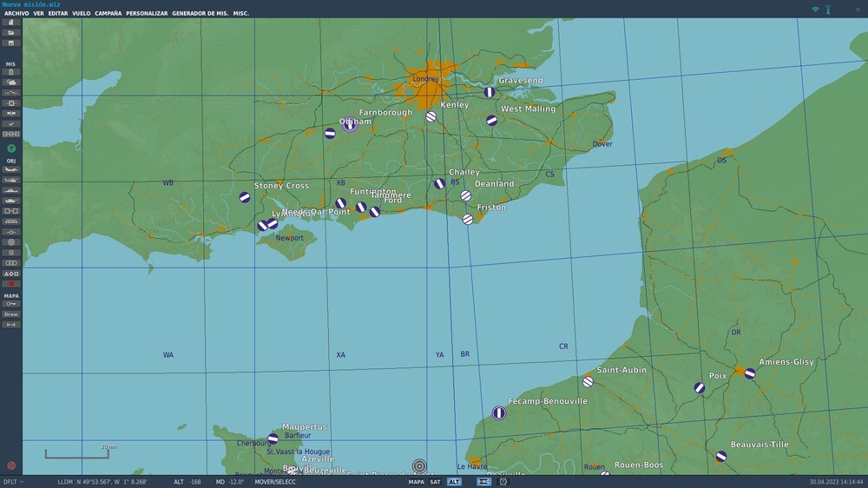Image resolution: width=868 pixels, height=488 pixels.
Task: Open a mission with the folder icon
Action: point(11,32)
